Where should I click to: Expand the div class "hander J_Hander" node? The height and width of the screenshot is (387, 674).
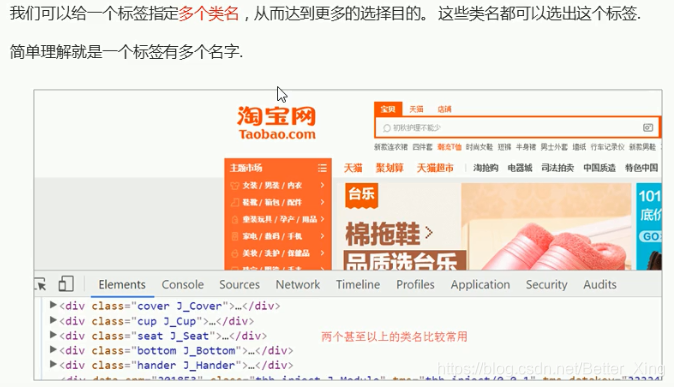(53, 365)
